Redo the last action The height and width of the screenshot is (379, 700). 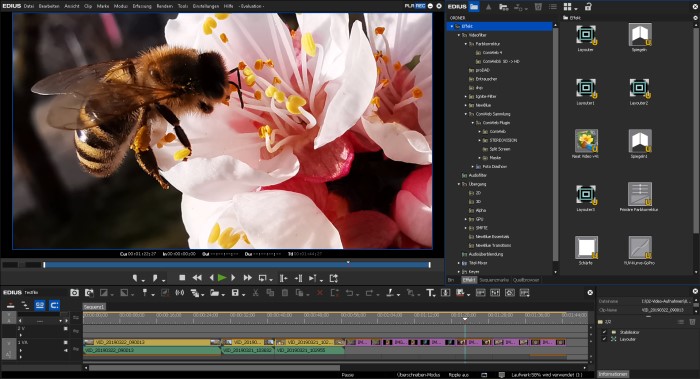(x=369, y=293)
